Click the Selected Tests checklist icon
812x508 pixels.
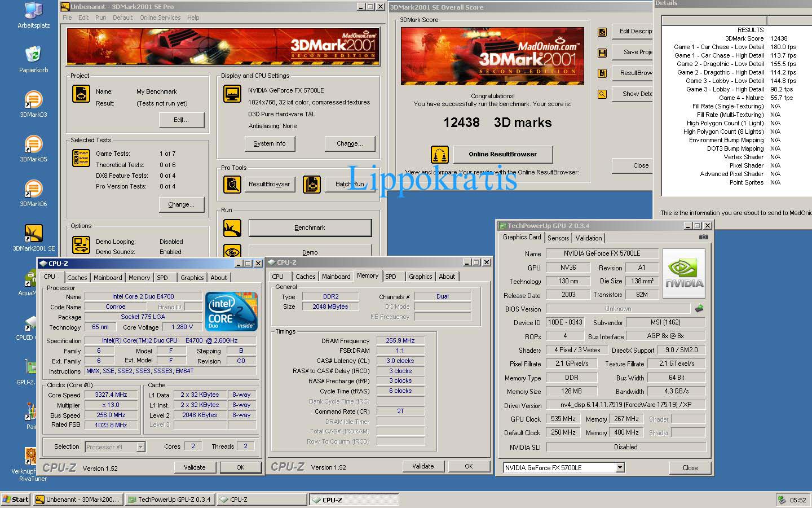click(81, 157)
